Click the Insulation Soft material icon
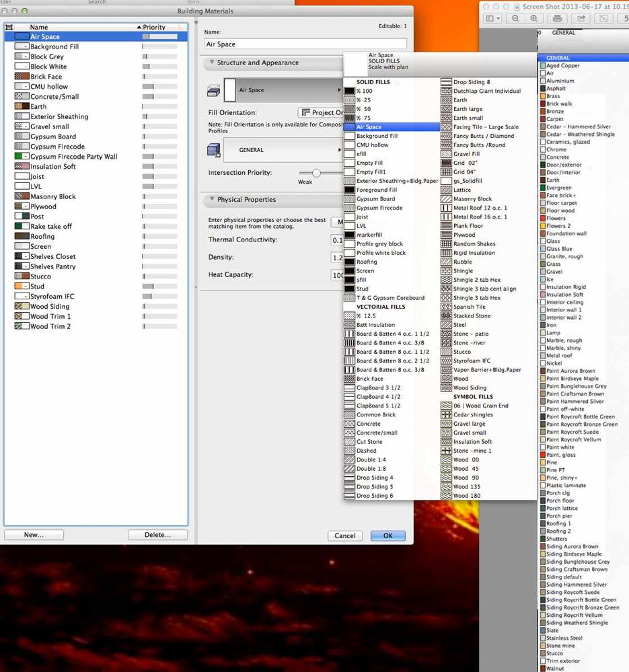The width and height of the screenshot is (629, 672). [22, 166]
